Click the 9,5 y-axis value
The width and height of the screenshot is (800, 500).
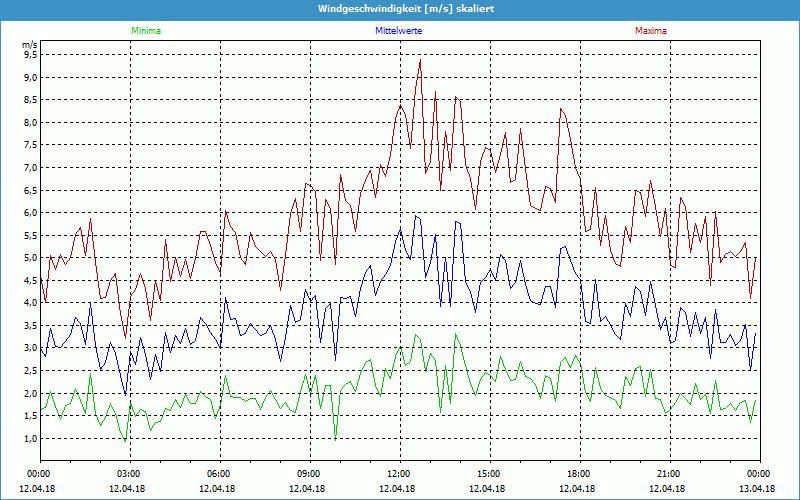coord(31,55)
